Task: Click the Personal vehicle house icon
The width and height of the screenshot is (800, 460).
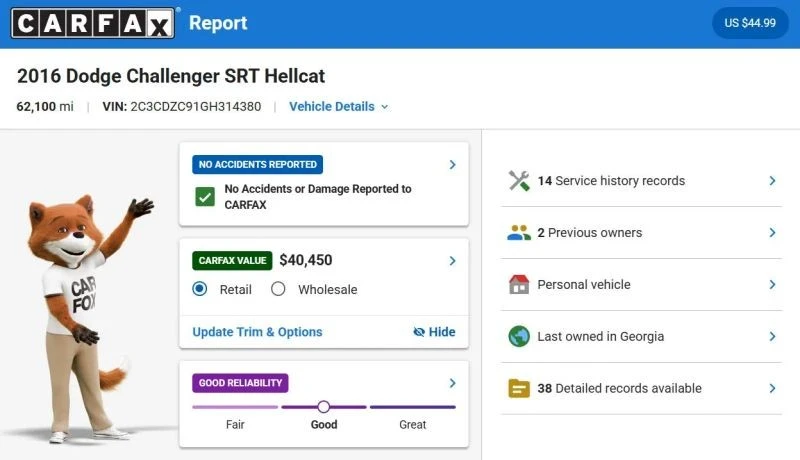Action: tap(519, 284)
